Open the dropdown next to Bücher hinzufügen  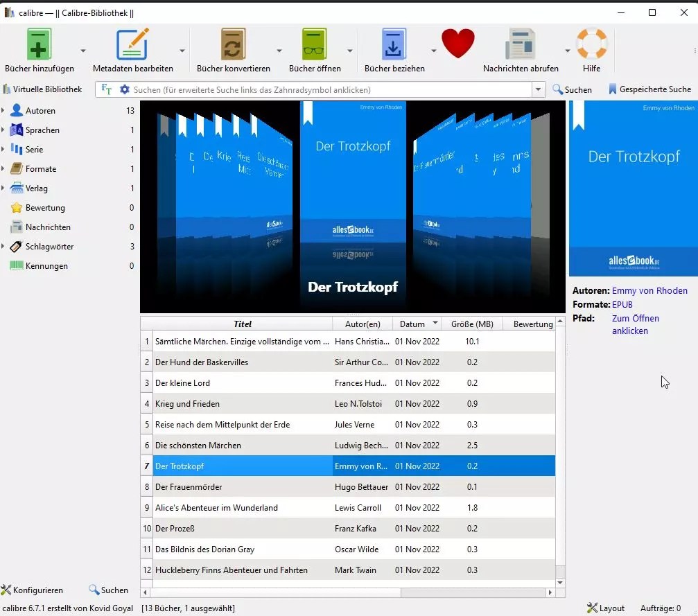(x=82, y=50)
